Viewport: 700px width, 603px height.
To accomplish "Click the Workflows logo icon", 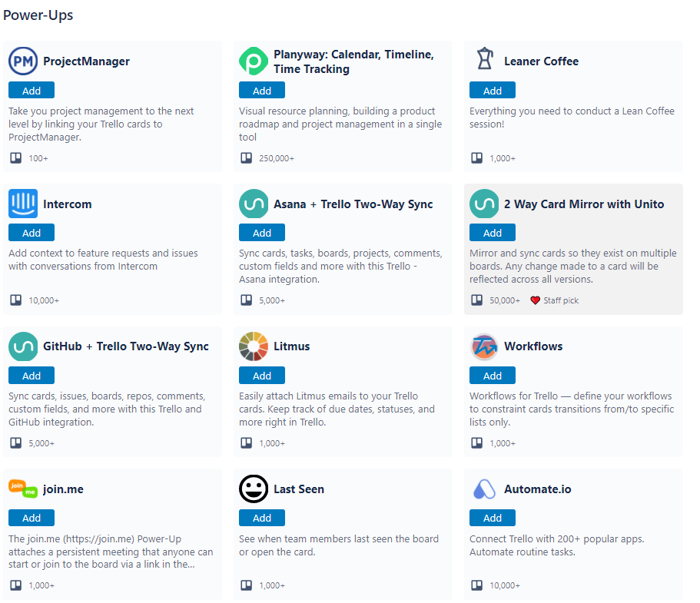I will pyautogui.click(x=484, y=346).
